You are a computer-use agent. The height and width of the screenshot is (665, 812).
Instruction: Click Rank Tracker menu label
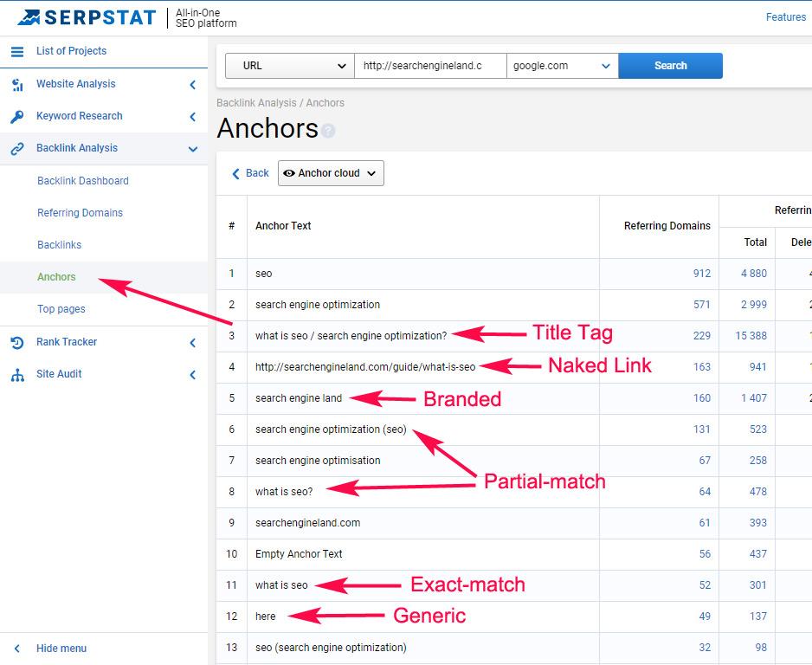pos(67,342)
